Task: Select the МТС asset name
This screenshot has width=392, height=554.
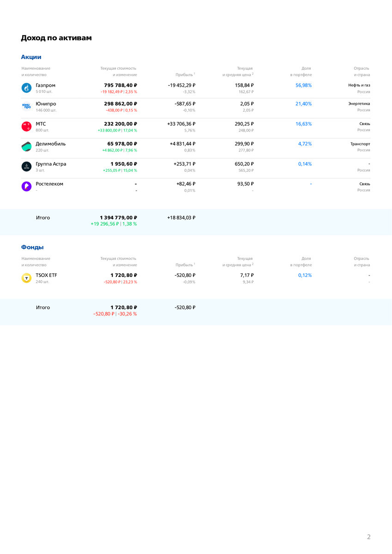Action: pos(41,124)
